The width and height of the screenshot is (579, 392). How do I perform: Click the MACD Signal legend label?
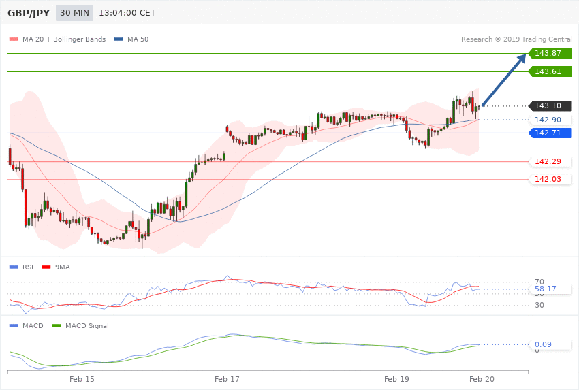point(87,325)
